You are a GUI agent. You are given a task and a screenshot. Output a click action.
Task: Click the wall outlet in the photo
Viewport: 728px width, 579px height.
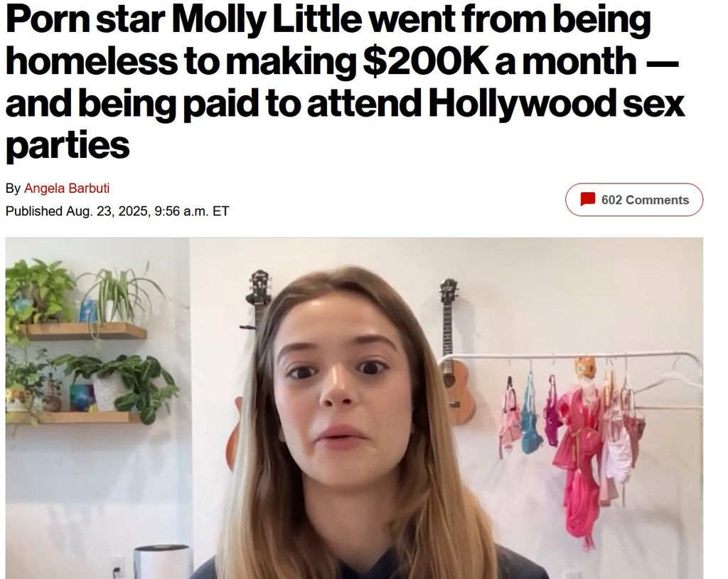[119, 566]
